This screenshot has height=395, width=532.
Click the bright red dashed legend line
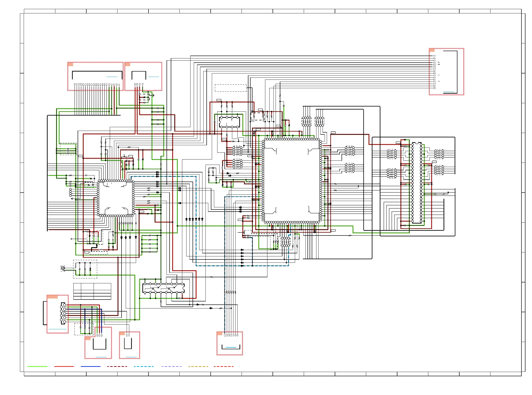coord(224,366)
